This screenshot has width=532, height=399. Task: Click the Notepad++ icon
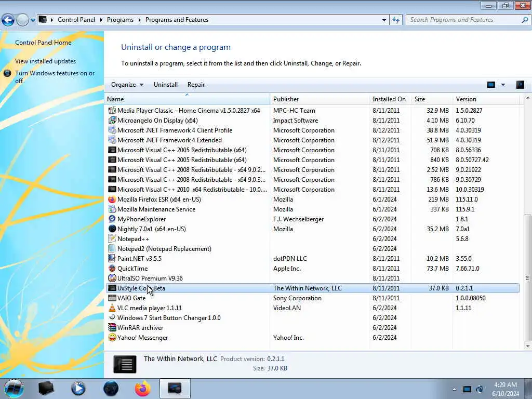[x=112, y=239]
